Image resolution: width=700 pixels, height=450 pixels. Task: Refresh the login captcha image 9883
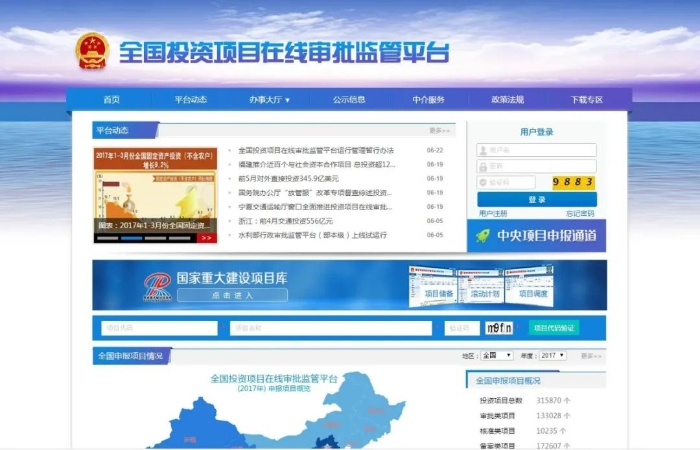click(574, 182)
